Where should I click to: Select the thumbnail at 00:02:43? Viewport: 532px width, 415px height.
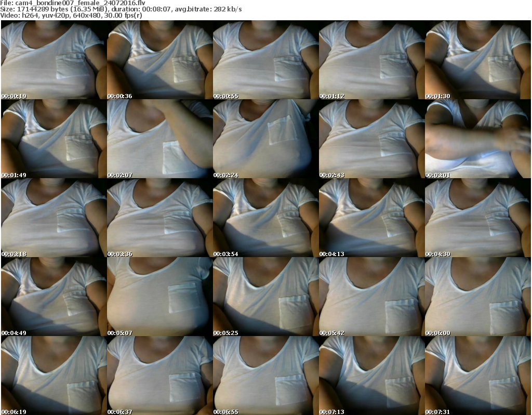[x=371, y=139]
